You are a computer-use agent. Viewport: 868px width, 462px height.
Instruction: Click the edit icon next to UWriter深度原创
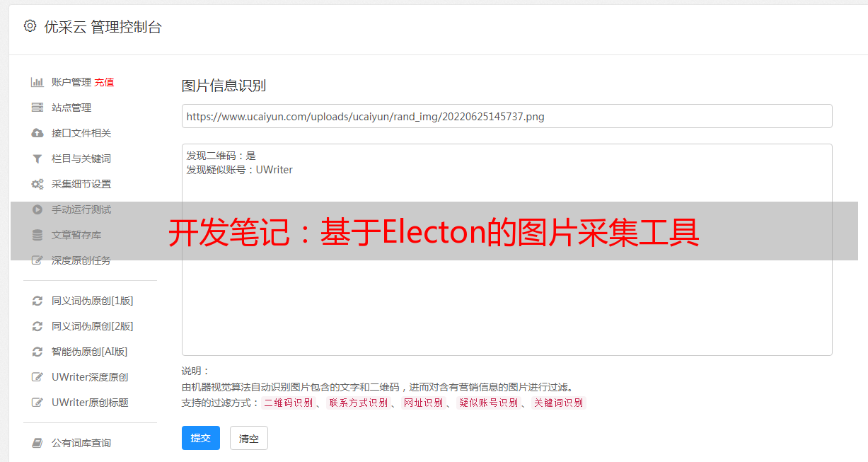pos(37,377)
